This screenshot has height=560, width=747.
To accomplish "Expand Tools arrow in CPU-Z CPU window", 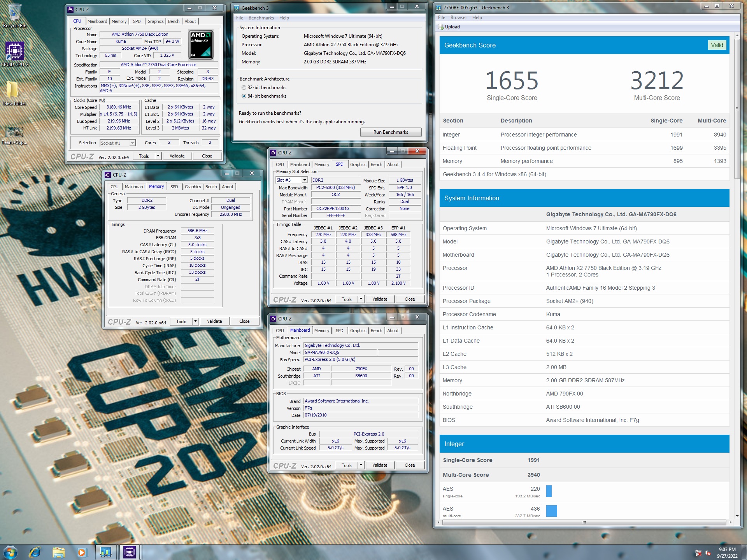I will pos(158,156).
